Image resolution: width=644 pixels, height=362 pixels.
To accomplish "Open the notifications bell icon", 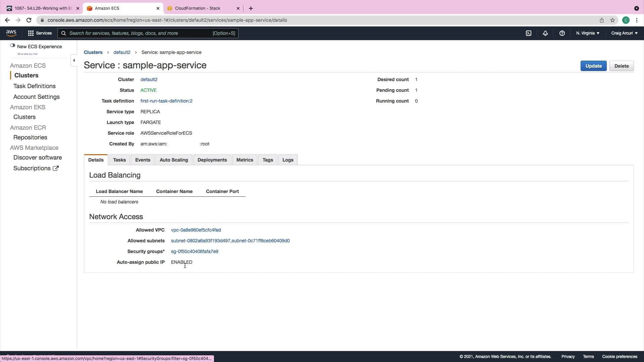I will pyautogui.click(x=545, y=33).
